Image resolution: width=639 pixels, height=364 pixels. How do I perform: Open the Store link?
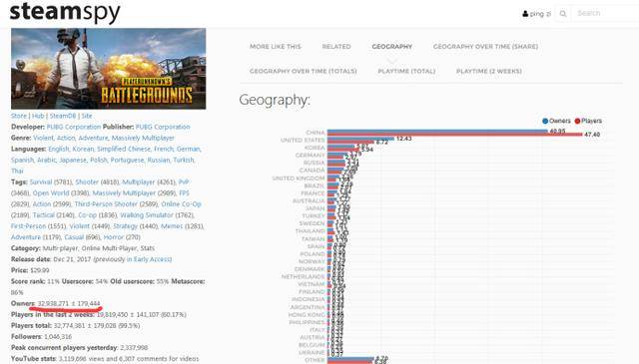pyautogui.click(x=19, y=116)
